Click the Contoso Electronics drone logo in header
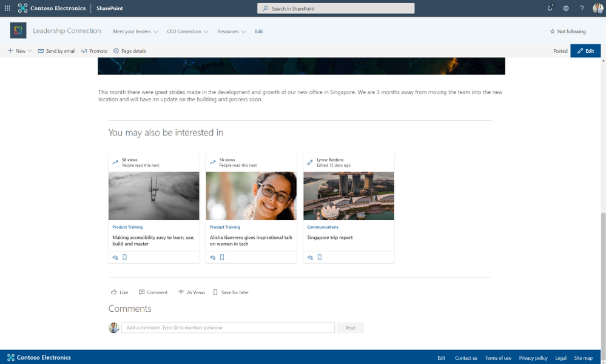Screen dimensions: 606x364 click(23, 8)
